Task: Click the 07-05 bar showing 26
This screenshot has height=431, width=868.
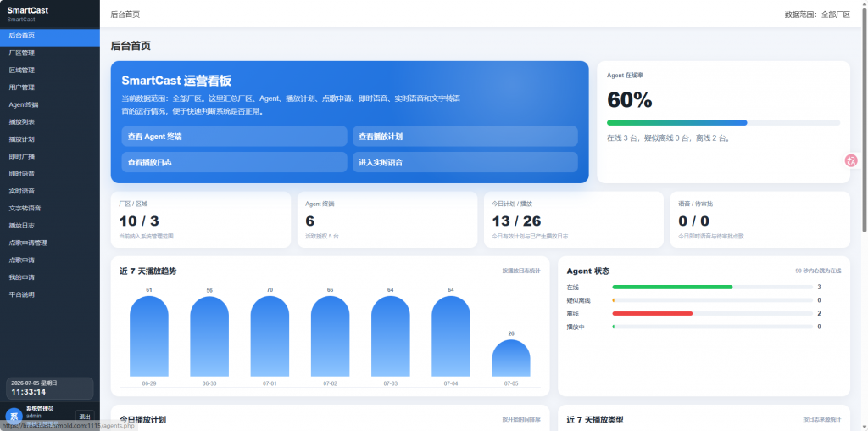Action: tap(511, 358)
